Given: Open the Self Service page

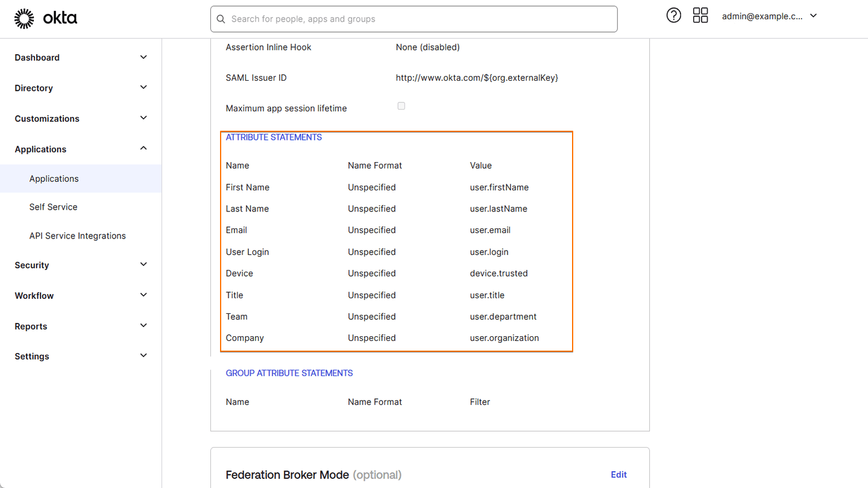Looking at the screenshot, I should 53,207.
